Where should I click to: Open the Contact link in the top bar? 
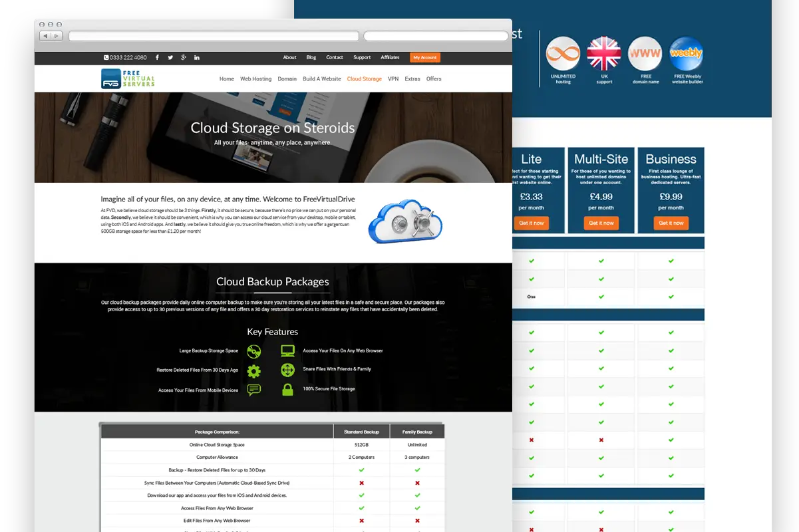[335, 58]
